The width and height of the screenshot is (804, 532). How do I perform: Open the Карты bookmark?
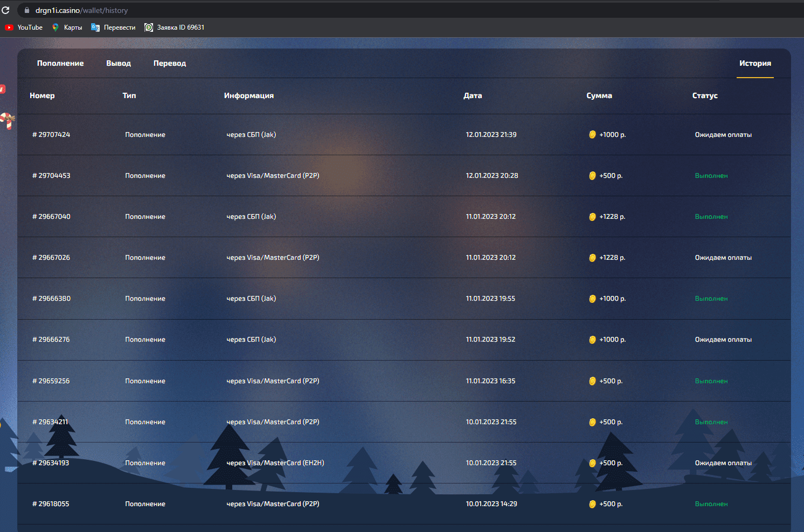(x=67, y=27)
